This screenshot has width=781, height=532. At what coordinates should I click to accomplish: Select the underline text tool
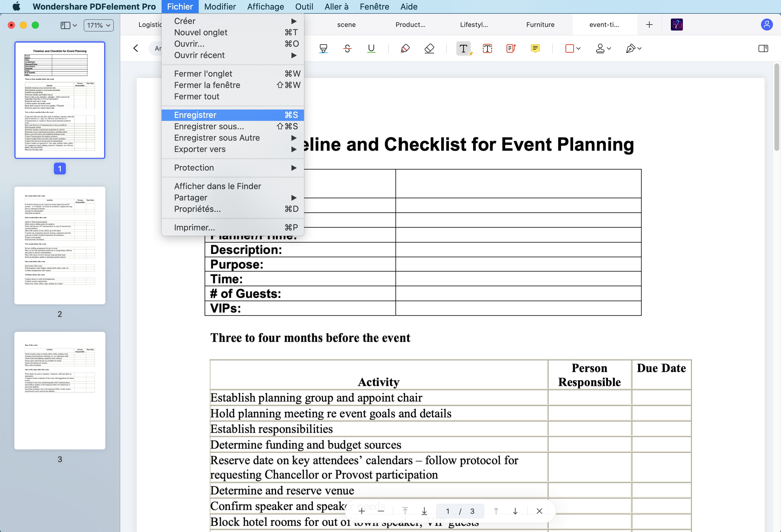click(x=371, y=49)
